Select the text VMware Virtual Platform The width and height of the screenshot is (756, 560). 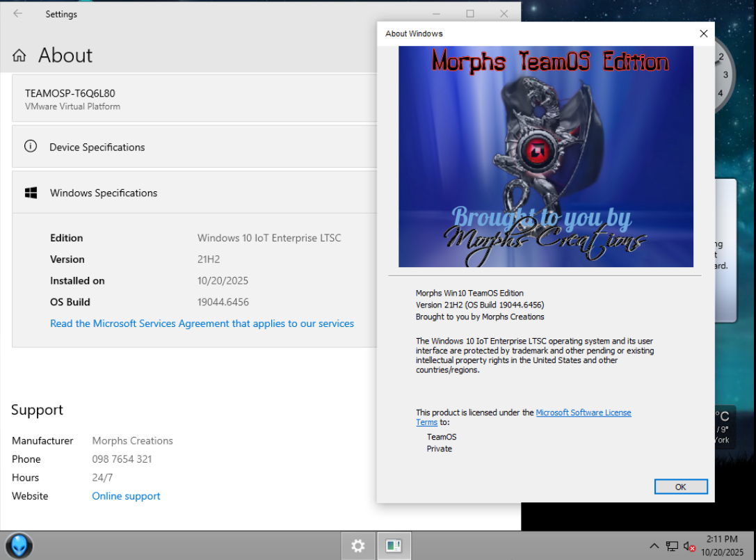pos(73,106)
